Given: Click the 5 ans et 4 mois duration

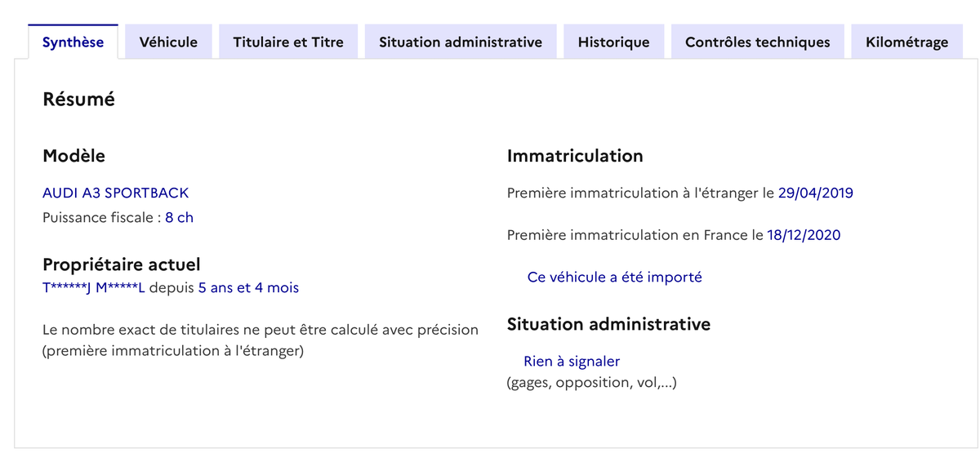Looking at the screenshot, I should point(248,288).
